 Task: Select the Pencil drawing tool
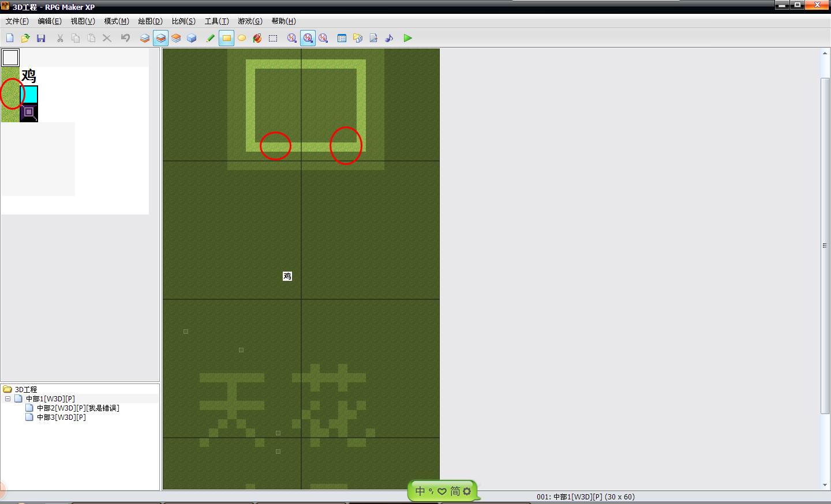211,38
